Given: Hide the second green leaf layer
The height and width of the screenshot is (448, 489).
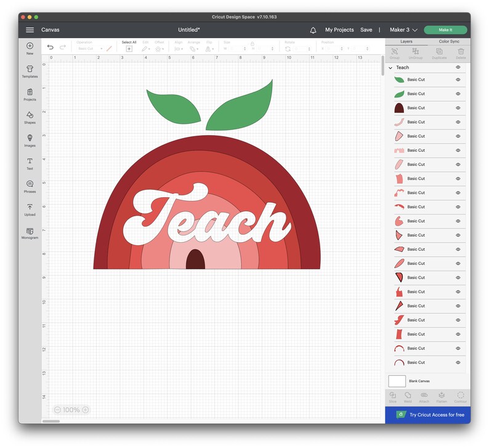Looking at the screenshot, I should pos(458,94).
